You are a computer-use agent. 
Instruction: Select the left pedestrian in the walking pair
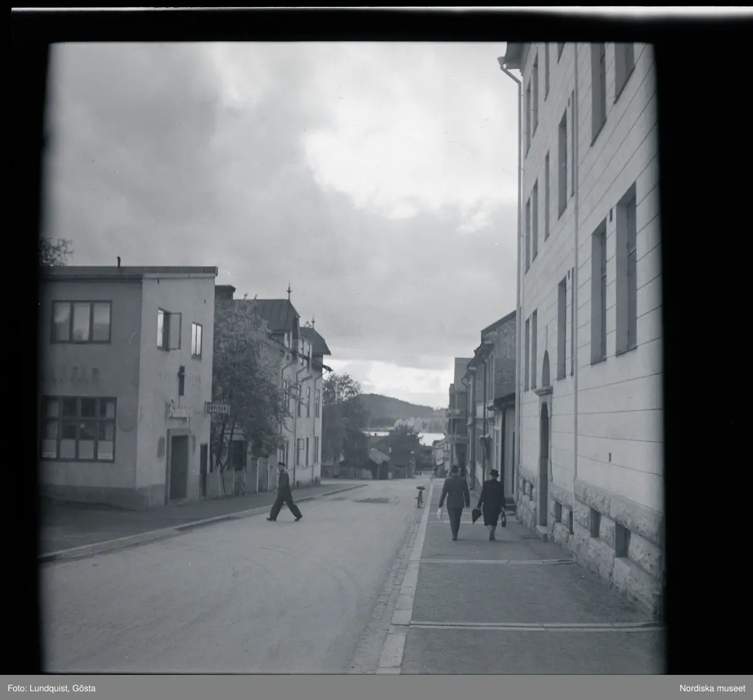click(x=454, y=502)
